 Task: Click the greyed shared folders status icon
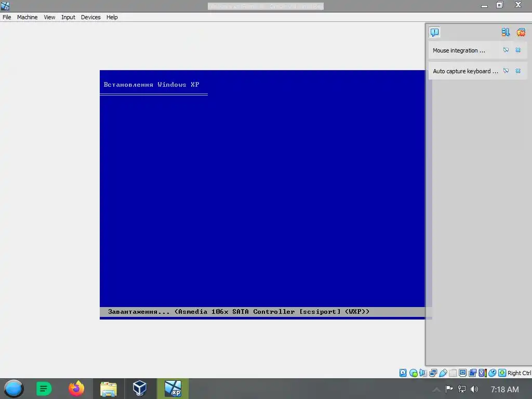tap(453, 373)
